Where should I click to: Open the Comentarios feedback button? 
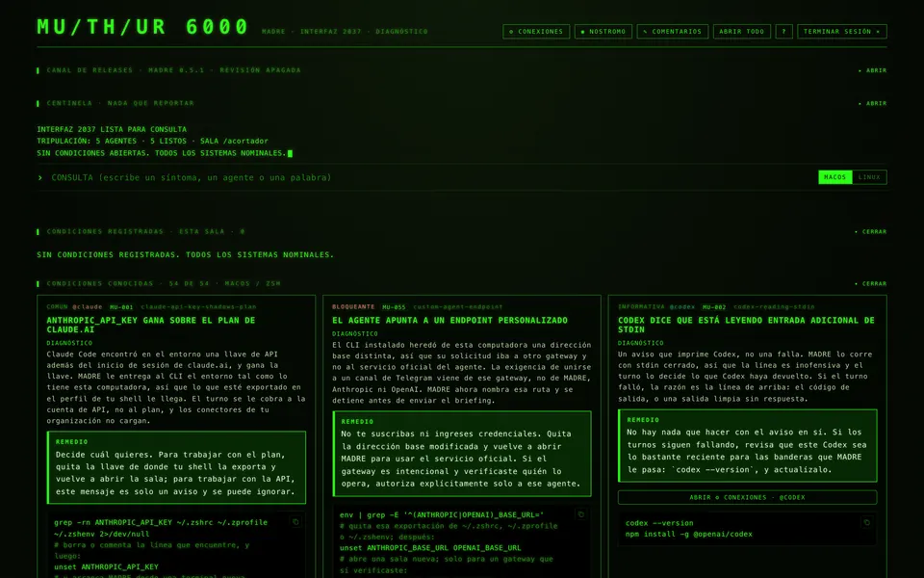(673, 31)
